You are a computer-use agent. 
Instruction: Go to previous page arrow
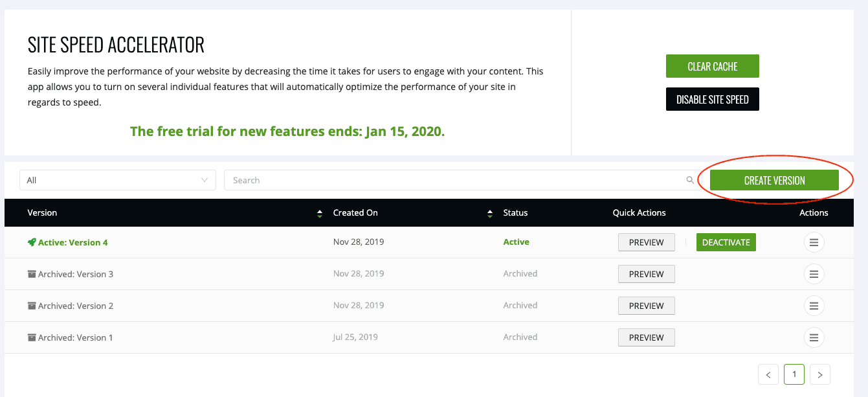768,374
